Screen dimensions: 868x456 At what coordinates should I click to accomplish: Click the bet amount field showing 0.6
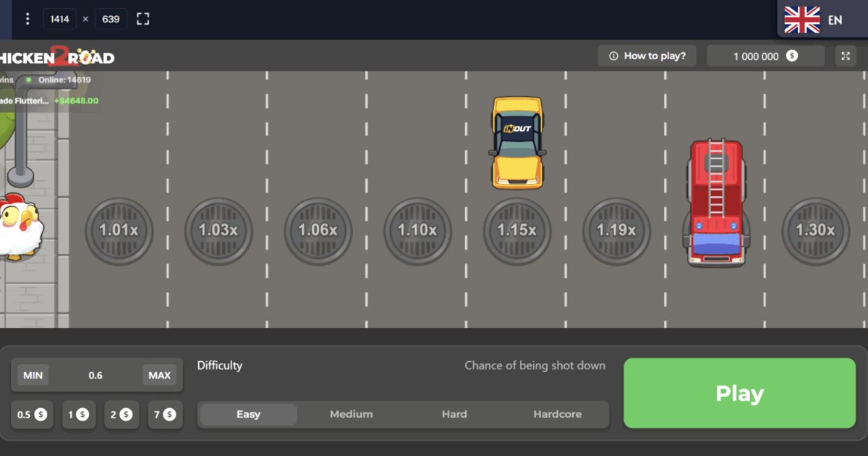[95, 375]
